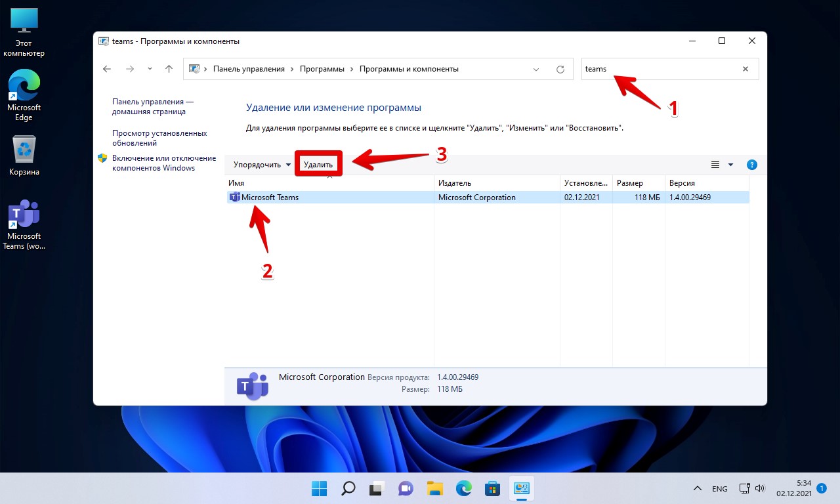
Task: Select 'Панель управления' breadcrumb
Action: pos(249,69)
